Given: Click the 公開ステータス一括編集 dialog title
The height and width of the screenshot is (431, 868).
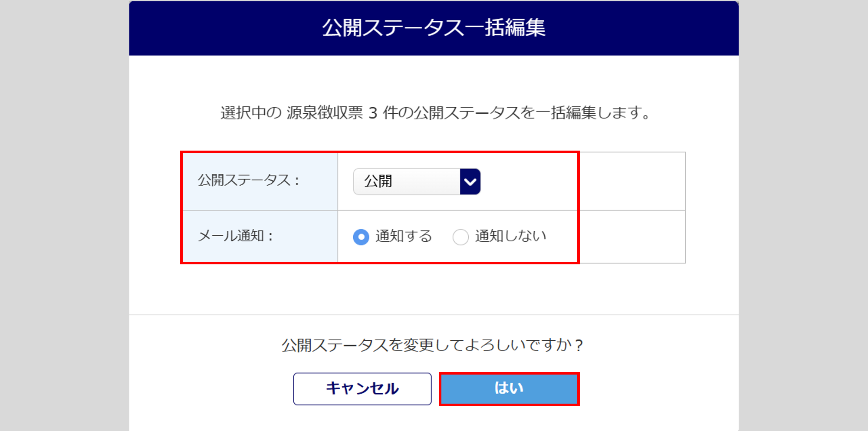Looking at the screenshot, I should click(434, 28).
